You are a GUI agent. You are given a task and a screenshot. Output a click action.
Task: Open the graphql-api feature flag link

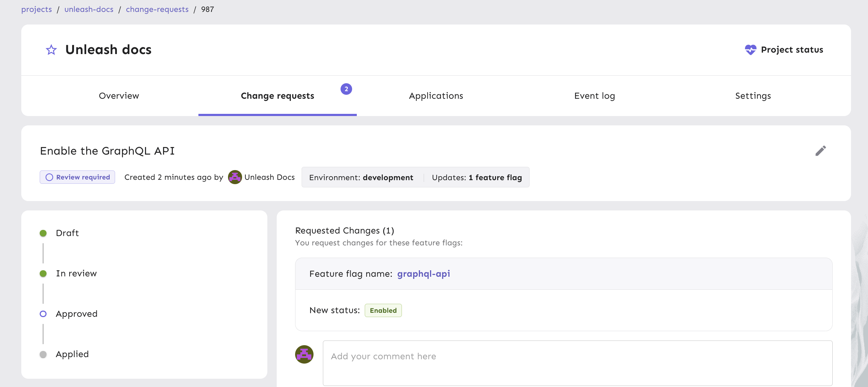[424, 274]
